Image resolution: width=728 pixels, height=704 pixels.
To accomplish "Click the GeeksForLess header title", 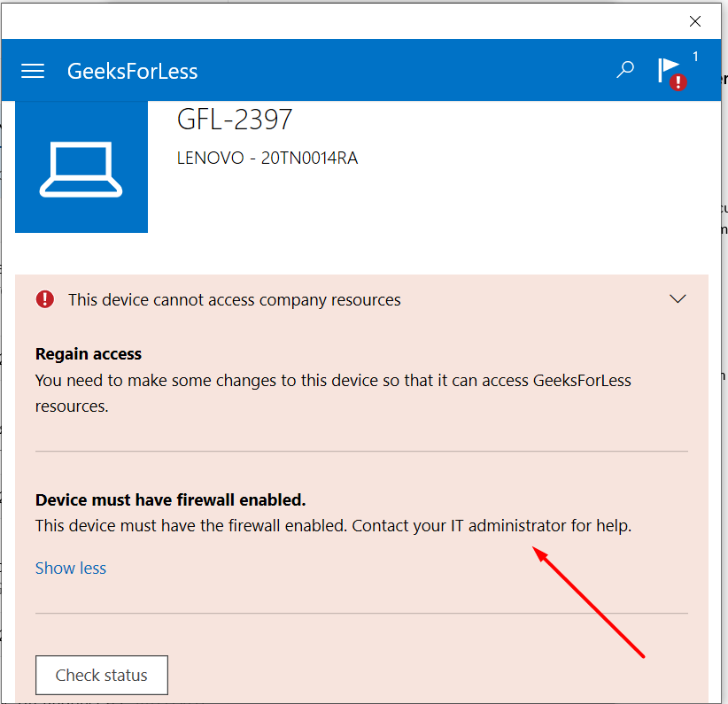I will (x=132, y=71).
